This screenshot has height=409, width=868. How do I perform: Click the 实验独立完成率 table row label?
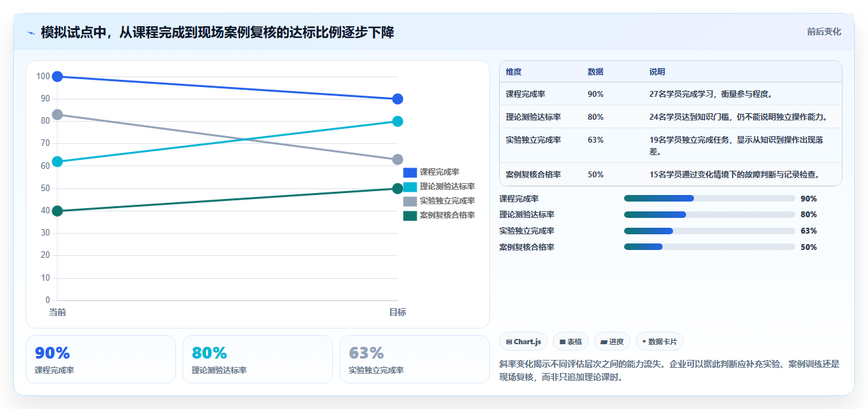point(533,140)
